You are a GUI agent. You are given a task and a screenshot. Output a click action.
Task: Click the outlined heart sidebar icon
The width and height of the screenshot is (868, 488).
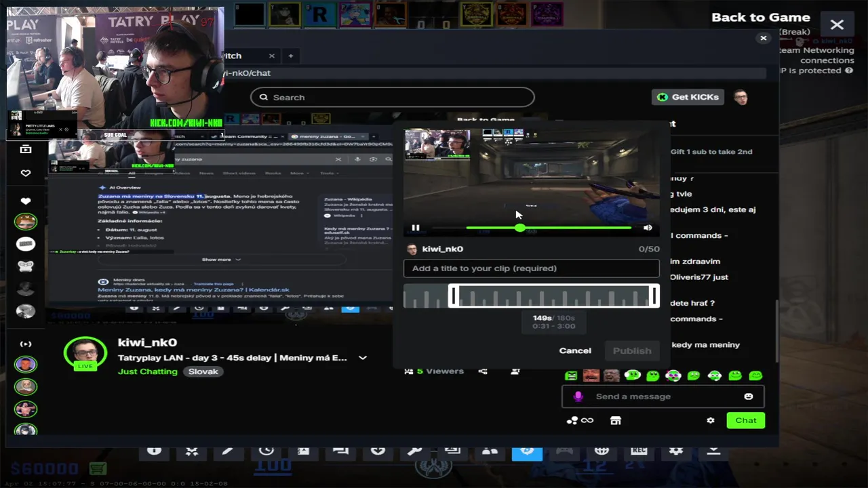(26, 174)
